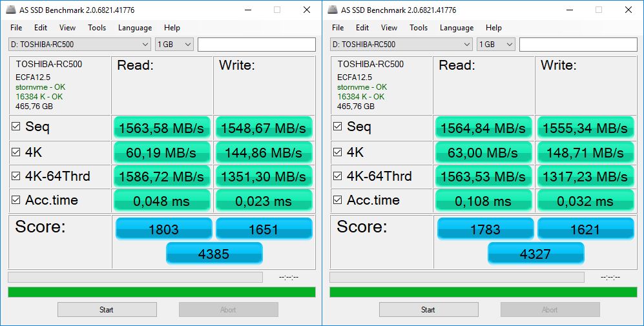Click write score 1621
The height and width of the screenshot is (326, 644).
pos(586,229)
